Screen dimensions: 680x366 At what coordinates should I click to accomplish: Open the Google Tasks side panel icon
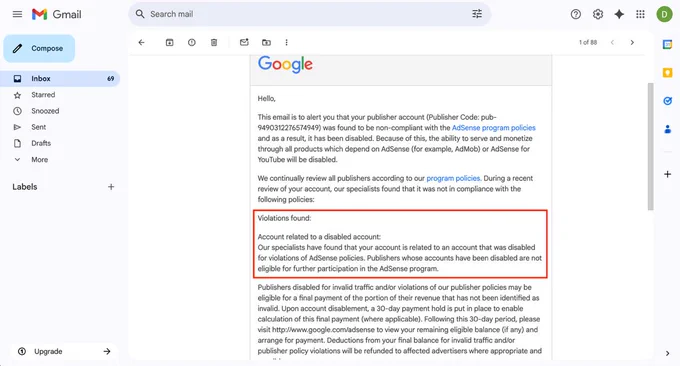pyautogui.click(x=667, y=101)
